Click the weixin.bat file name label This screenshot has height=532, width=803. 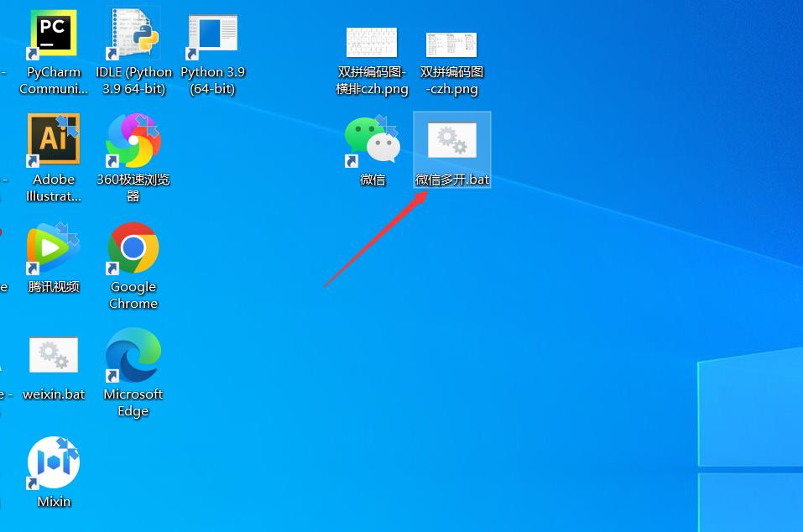click(x=54, y=394)
